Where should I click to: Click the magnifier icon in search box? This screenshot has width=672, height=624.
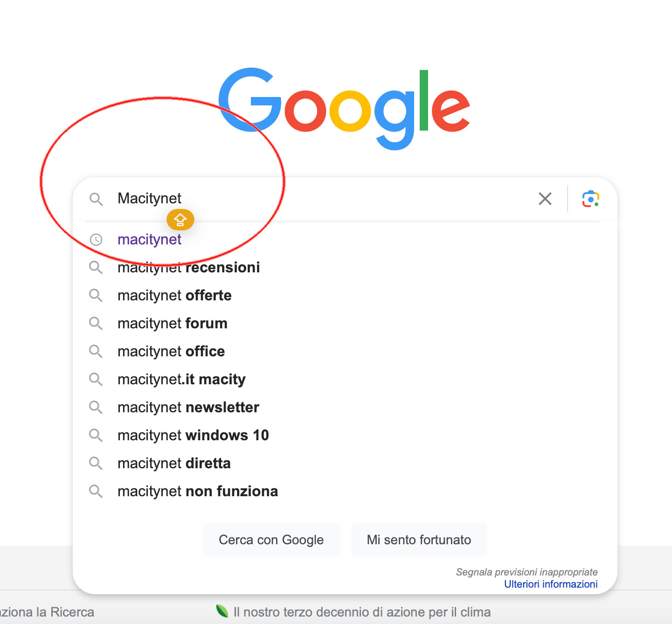click(x=96, y=199)
